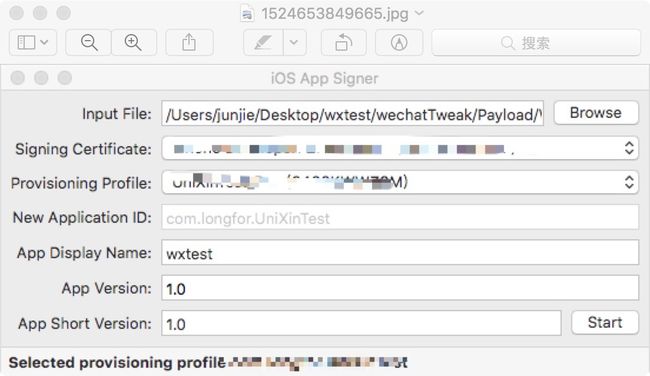Expand the Signing Certificate dropdown
The height and width of the screenshot is (376, 650).
[x=400, y=148]
